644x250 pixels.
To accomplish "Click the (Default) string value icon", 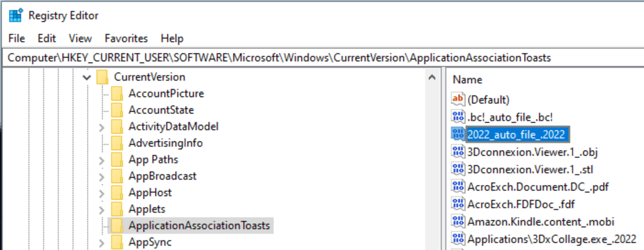I will click(458, 99).
